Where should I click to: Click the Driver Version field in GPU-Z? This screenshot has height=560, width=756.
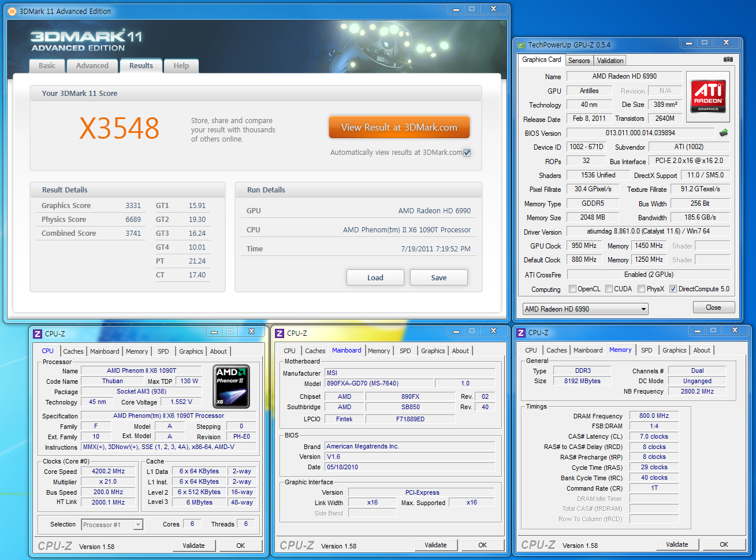coord(648,232)
